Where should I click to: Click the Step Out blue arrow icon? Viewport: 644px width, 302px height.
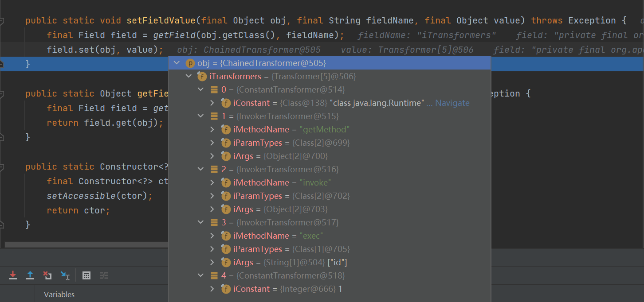click(30, 275)
